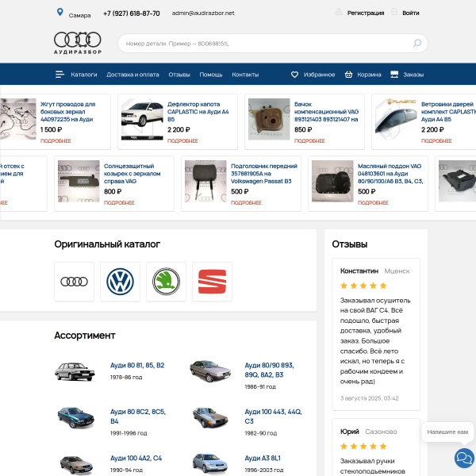Image resolution: width=476 pixels, height=476 pixels.
Task: Open the Заказы orders link
Action: click(x=413, y=75)
